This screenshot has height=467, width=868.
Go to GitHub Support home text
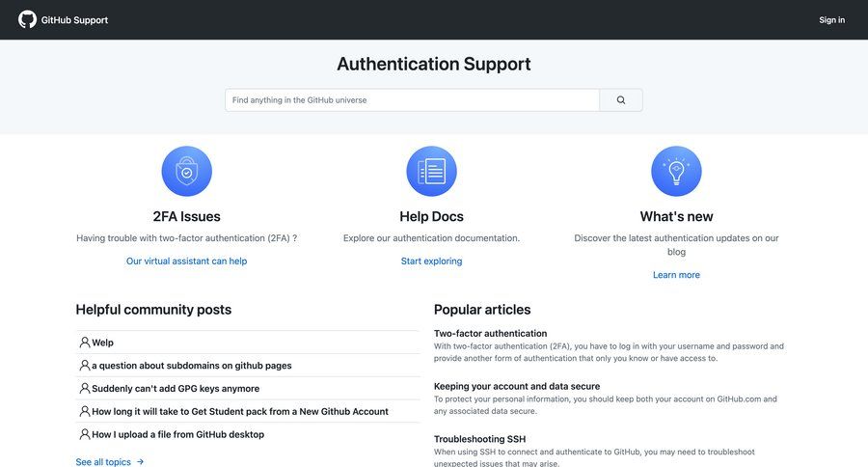coord(74,20)
